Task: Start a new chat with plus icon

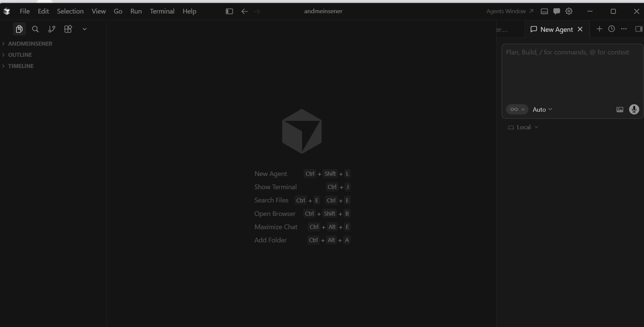Action: tap(599, 29)
